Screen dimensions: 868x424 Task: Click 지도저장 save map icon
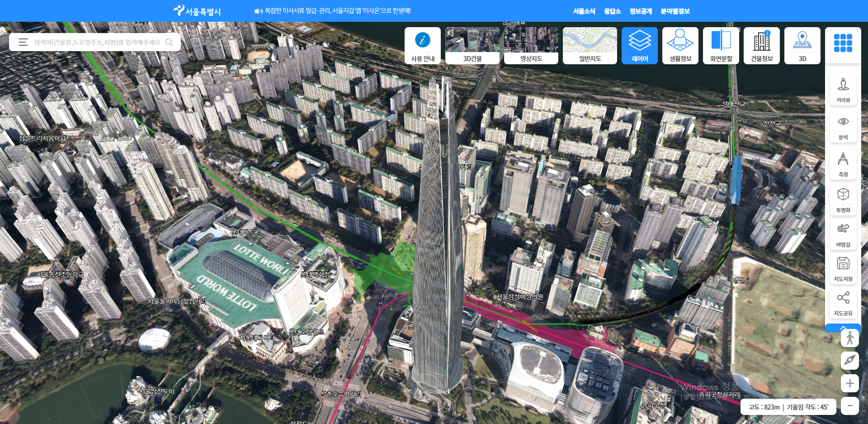[843, 269]
